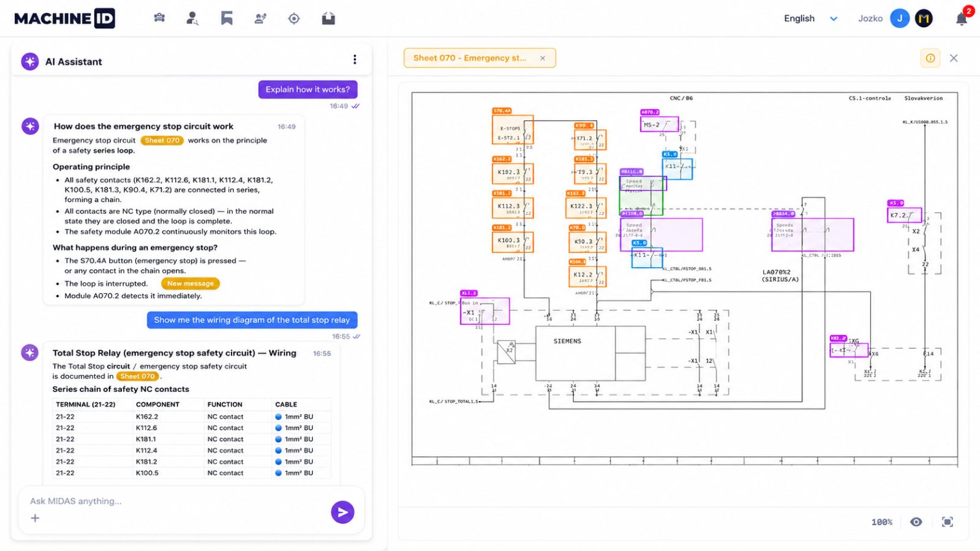The width and height of the screenshot is (980, 551).
Task: Send message with purple arrow button
Action: (x=342, y=512)
